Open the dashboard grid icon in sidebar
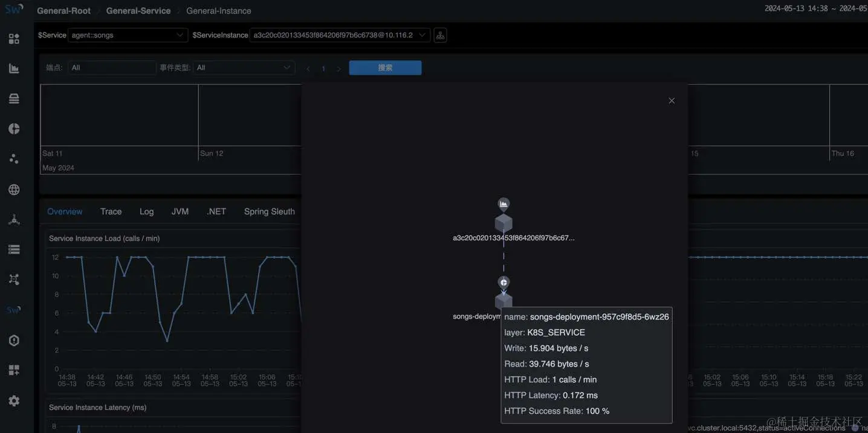Viewport: 868px width, 433px height. (x=14, y=39)
